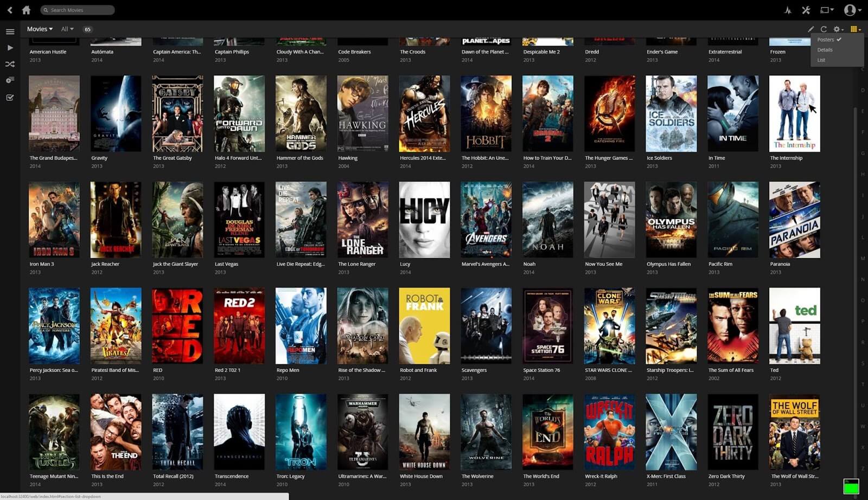
Task: Jump to letter T in alphabet index
Action: pos(863,384)
